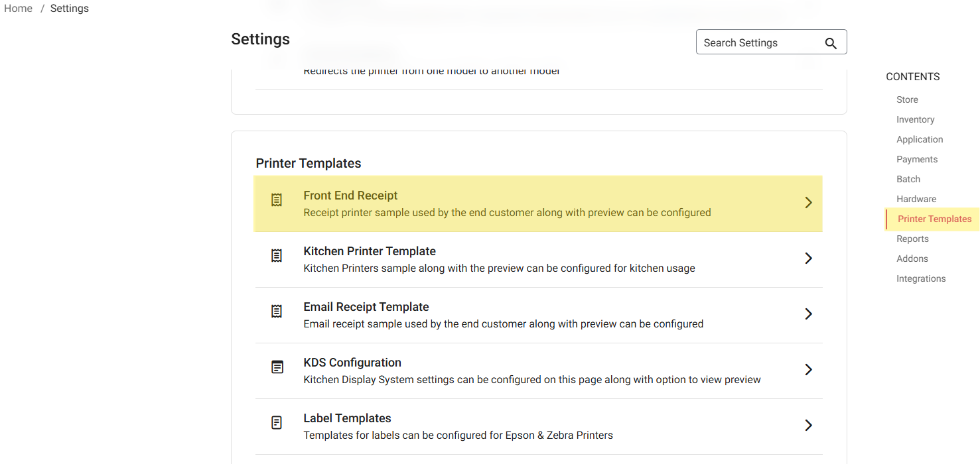Click the KDS Configuration display icon
The image size is (980, 464).
click(x=277, y=367)
